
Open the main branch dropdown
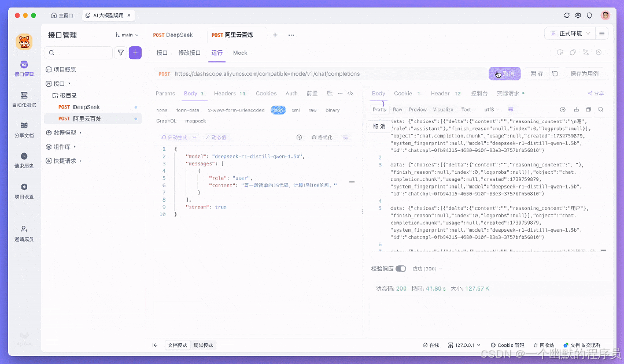click(127, 35)
